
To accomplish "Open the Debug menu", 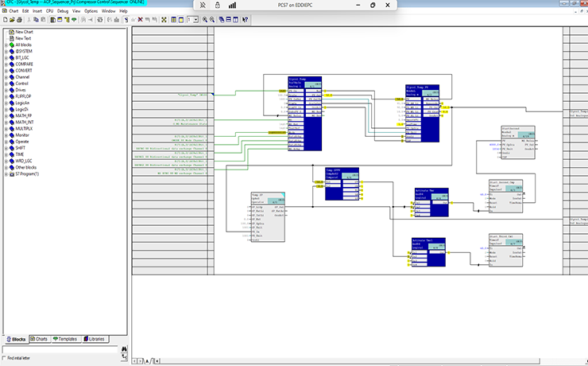I will [x=63, y=11].
